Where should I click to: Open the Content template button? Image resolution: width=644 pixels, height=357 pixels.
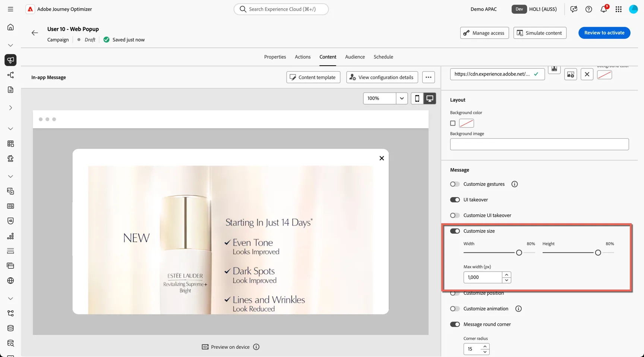(313, 77)
